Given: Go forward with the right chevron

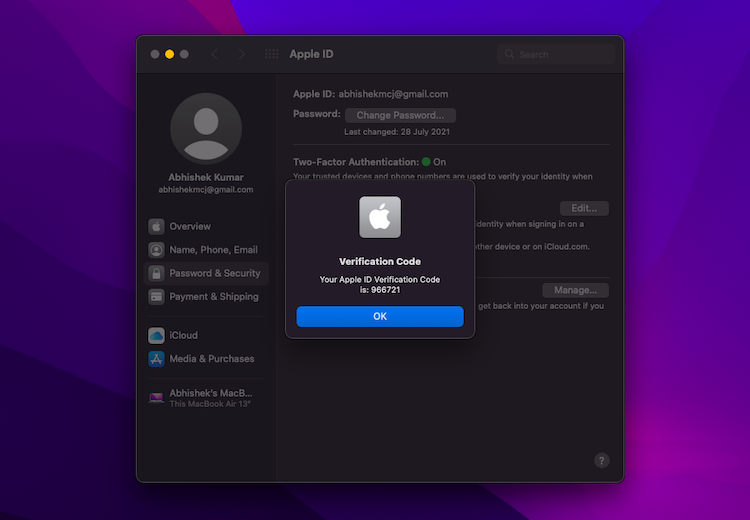Looking at the screenshot, I should click(242, 54).
